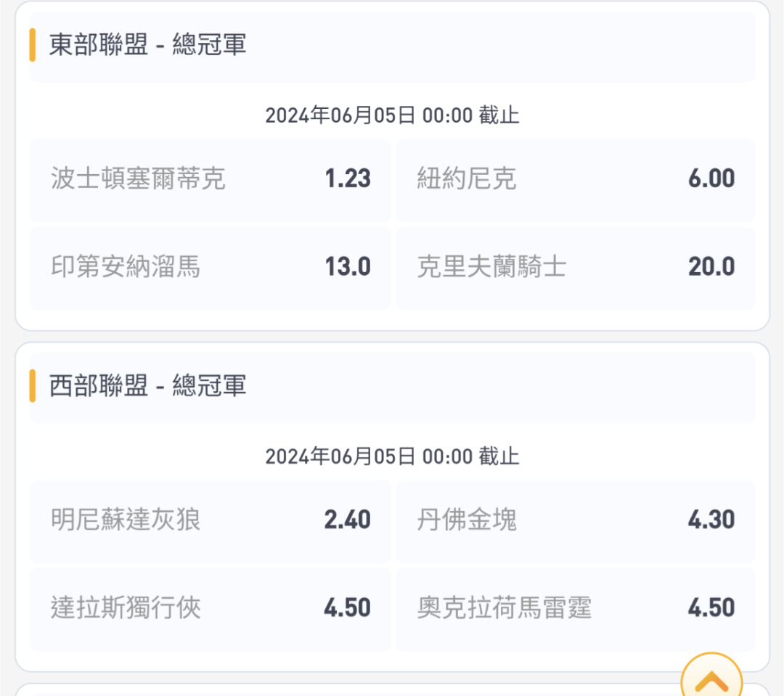Viewport: 784px width, 696px height.
Task: Pick 克里夫蘭騎士 at 20.0
Action: [x=576, y=268]
